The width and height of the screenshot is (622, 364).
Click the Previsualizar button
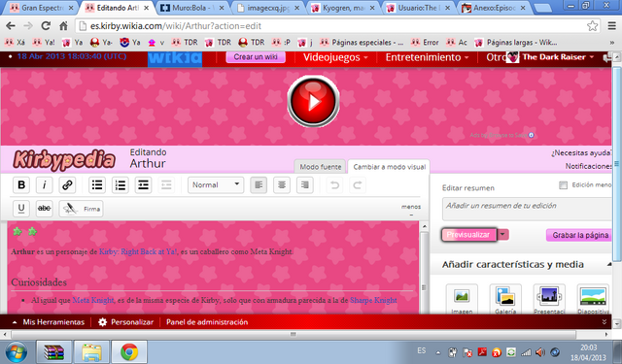coord(468,235)
